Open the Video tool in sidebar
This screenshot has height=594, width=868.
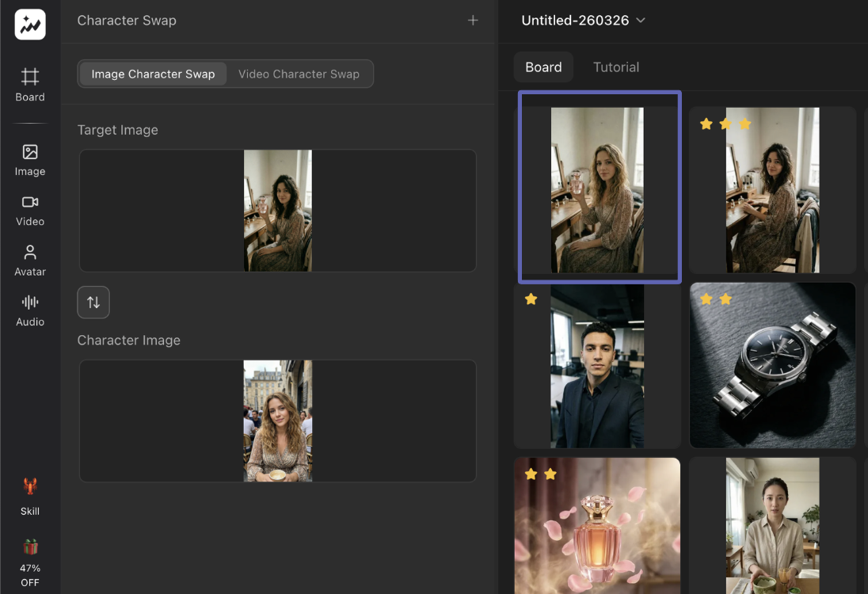(30, 210)
